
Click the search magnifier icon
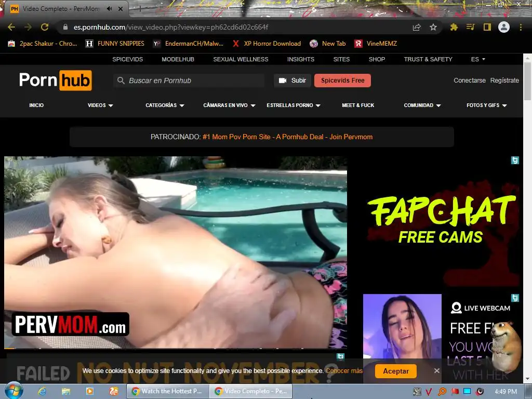(x=121, y=81)
